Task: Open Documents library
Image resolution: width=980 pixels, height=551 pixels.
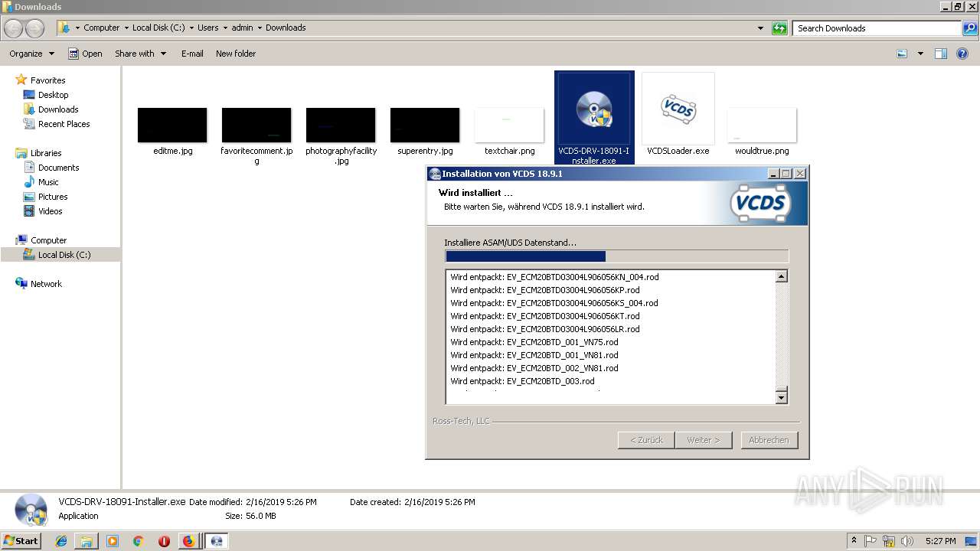Action: coord(58,168)
